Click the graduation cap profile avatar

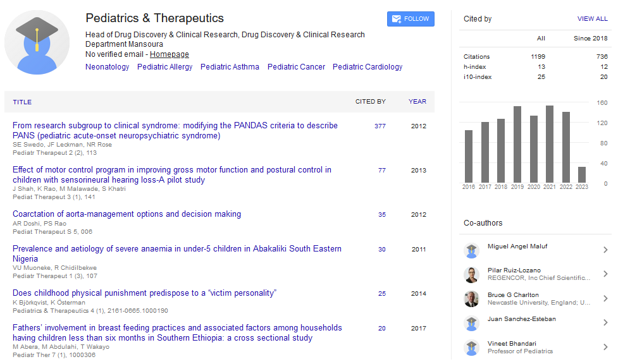[37, 43]
